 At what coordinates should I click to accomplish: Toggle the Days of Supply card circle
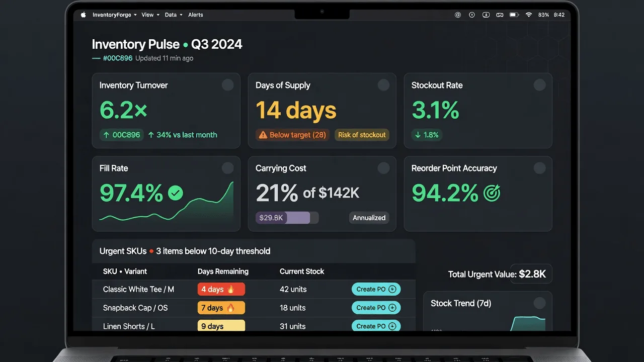[x=384, y=85]
